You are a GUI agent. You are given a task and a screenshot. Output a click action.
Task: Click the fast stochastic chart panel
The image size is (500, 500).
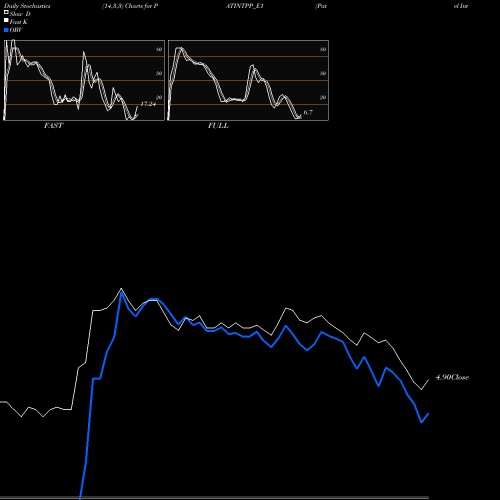click(84, 80)
